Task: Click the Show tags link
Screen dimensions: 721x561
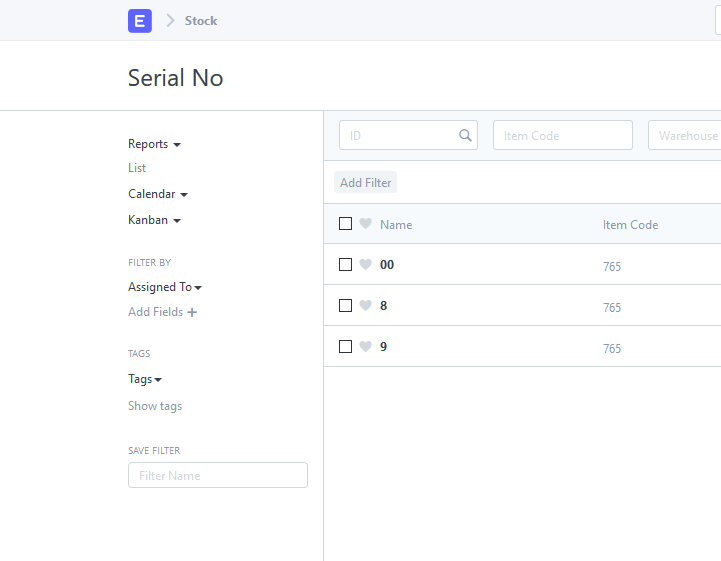Action: click(155, 406)
